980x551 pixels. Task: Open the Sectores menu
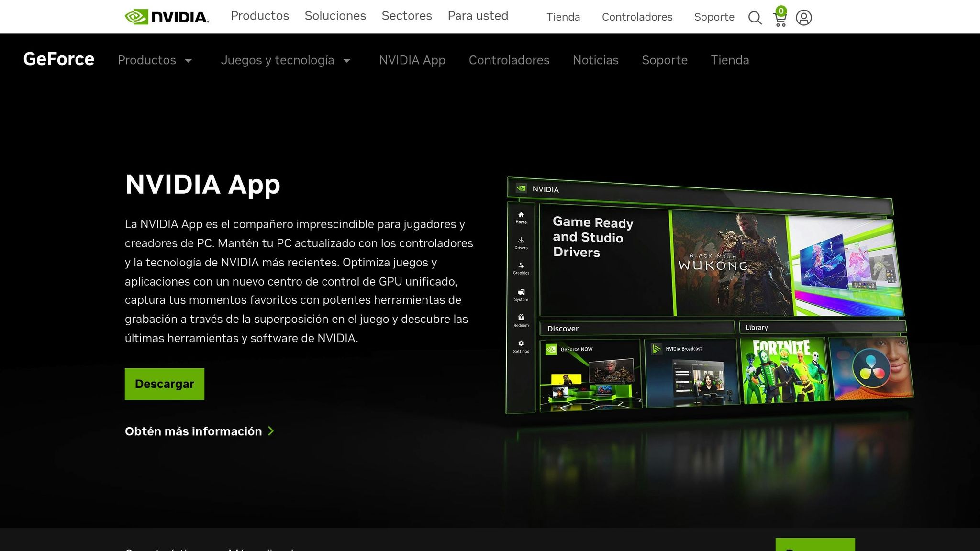pyautogui.click(x=407, y=16)
